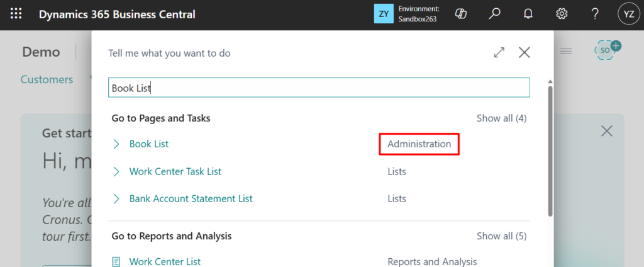644x267 pixels.
Task: Open the Copilot icon in header
Action: pos(460,14)
